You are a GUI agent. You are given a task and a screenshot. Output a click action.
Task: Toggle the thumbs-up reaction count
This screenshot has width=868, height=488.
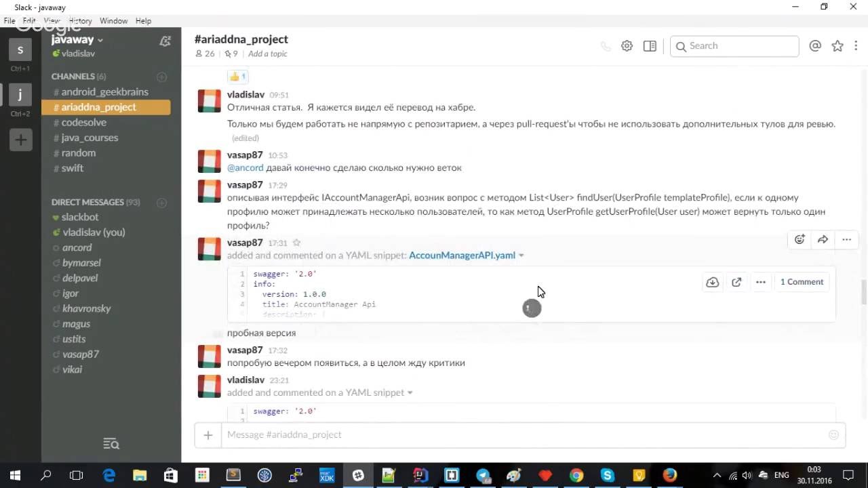point(237,77)
